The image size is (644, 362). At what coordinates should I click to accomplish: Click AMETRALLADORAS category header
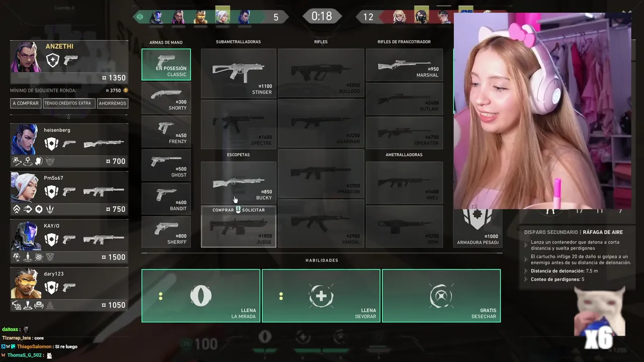404,155
